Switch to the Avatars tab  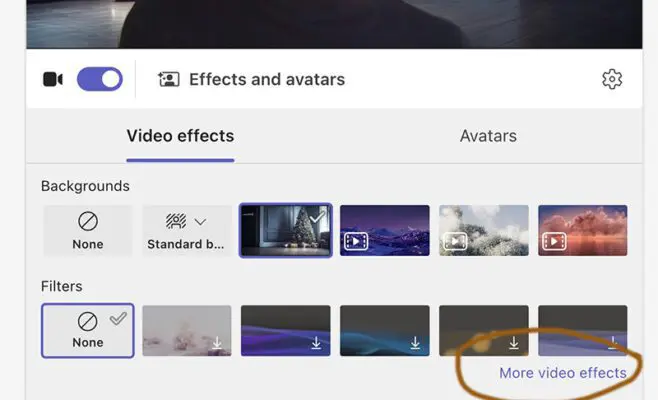(488, 136)
